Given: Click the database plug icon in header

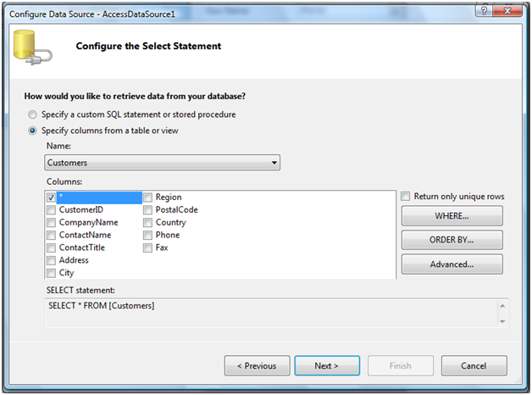Looking at the screenshot, I should click(x=32, y=47).
